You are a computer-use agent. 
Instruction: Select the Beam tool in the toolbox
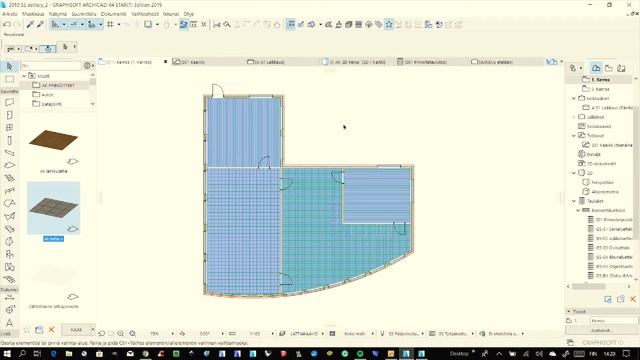tap(9, 153)
